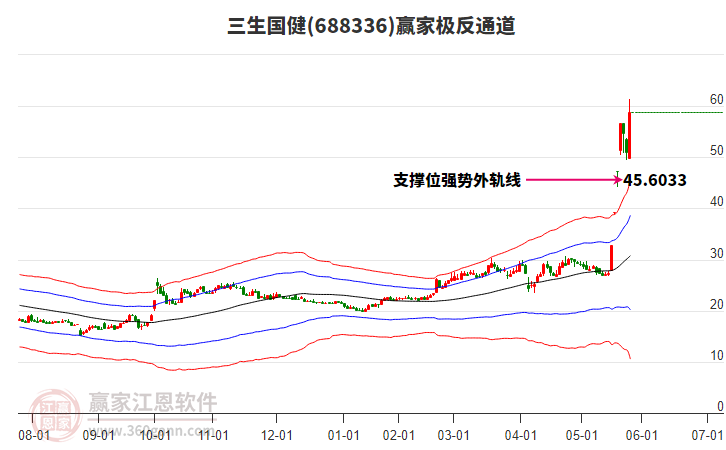This screenshot has width=726, height=450.
Task: Click the x-axis date 06-01
Action: [641, 436]
